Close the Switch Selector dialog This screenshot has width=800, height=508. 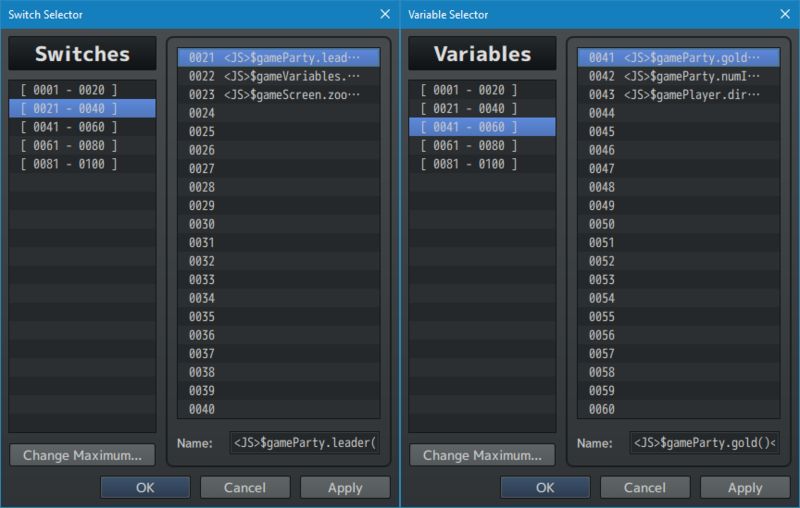[385, 14]
